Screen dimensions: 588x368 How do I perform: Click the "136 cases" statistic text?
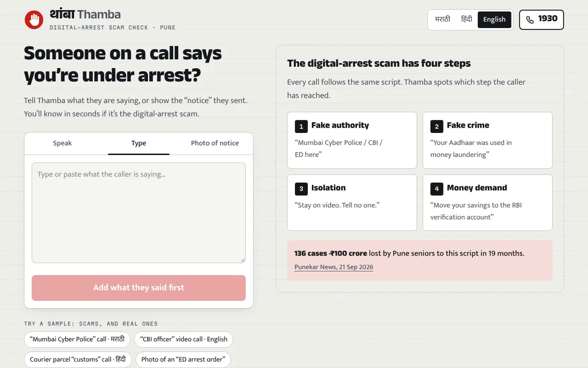pos(311,253)
